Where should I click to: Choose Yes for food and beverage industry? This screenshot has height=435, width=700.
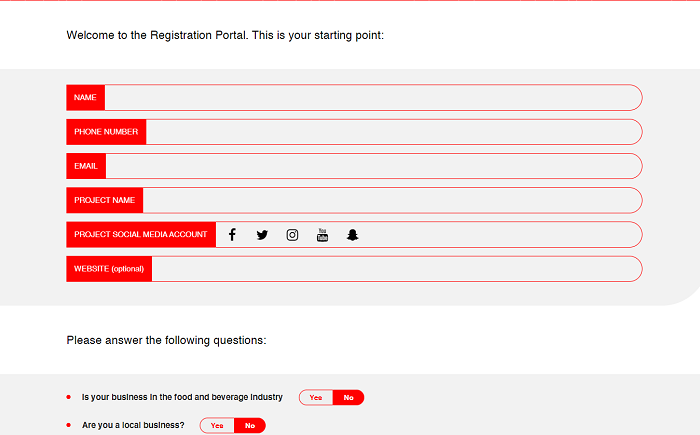point(316,398)
